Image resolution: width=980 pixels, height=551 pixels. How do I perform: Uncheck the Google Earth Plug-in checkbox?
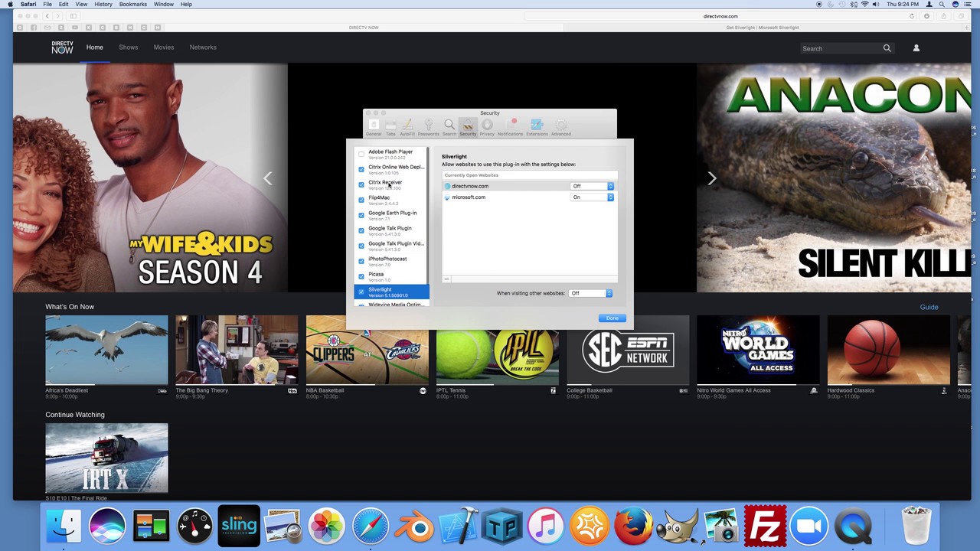tap(361, 215)
